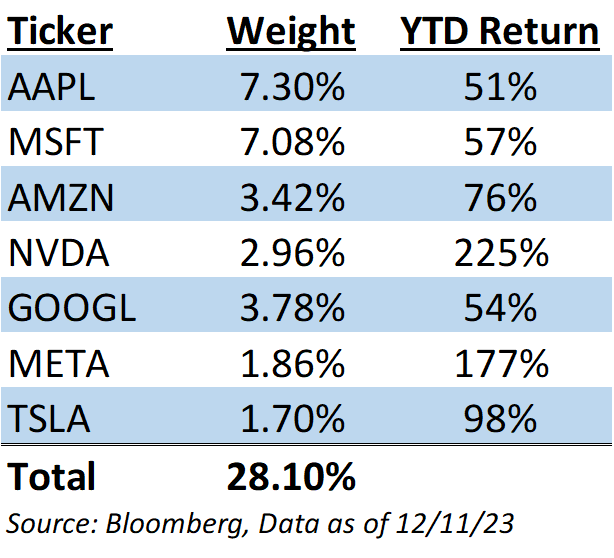Select the TSLA ticker cell
The height and width of the screenshot is (558, 614).
point(49,418)
